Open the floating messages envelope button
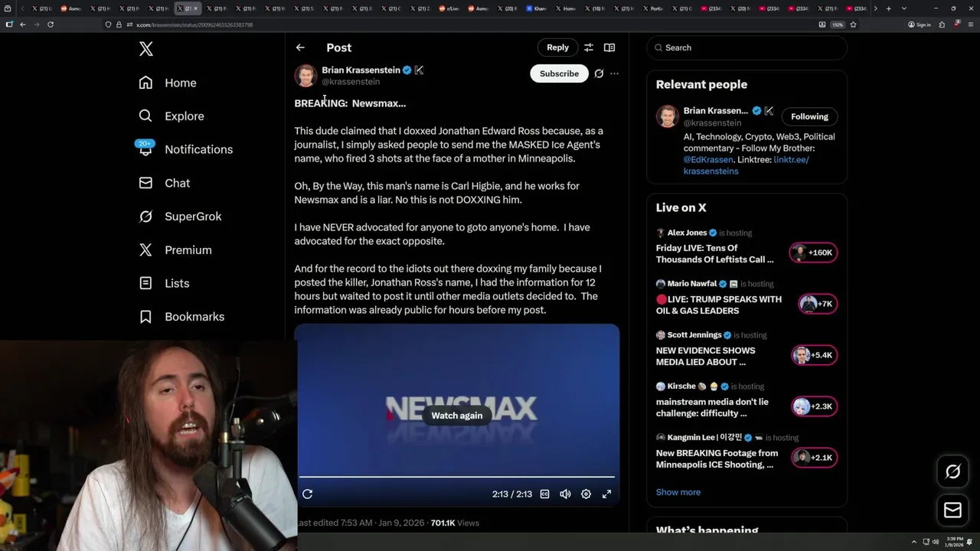Viewport: 980px width, 551px height. point(952,510)
